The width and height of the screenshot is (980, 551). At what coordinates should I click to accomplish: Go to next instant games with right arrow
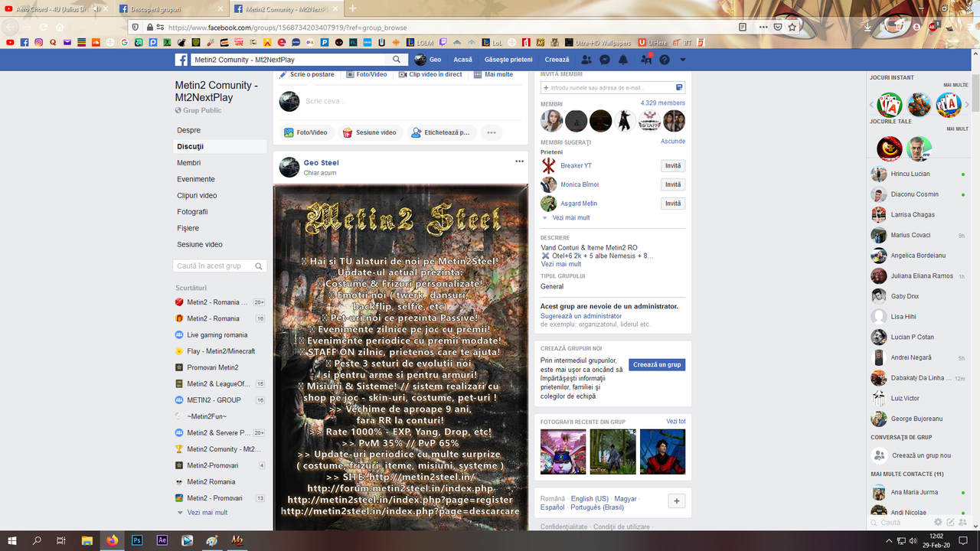pyautogui.click(x=965, y=105)
